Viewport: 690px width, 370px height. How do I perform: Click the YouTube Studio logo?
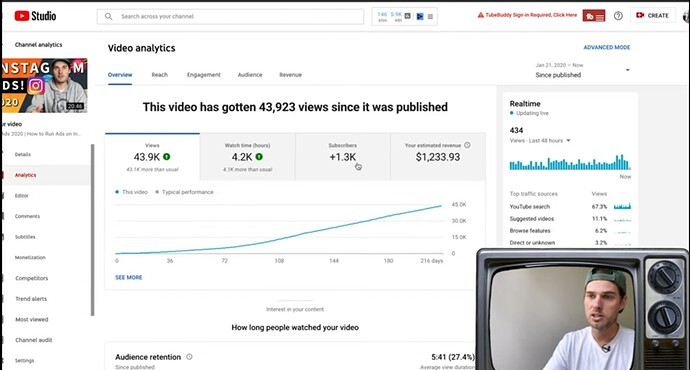pos(35,16)
